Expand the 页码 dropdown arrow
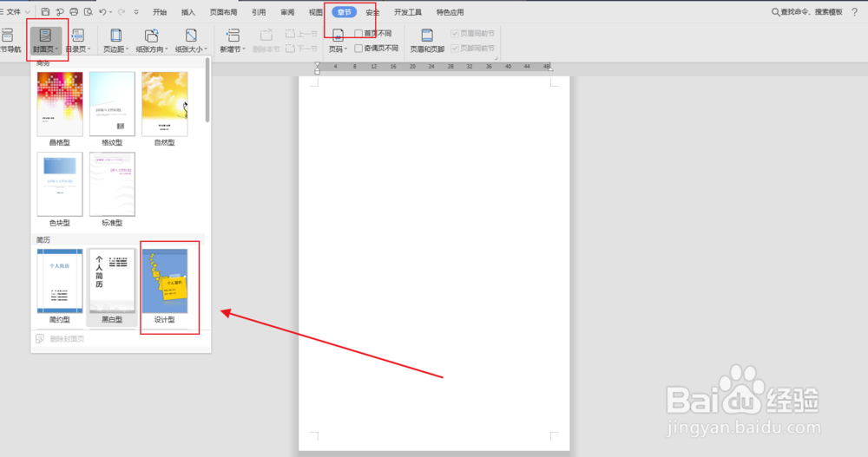Image resolution: width=868 pixels, height=457 pixels. coord(345,49)
